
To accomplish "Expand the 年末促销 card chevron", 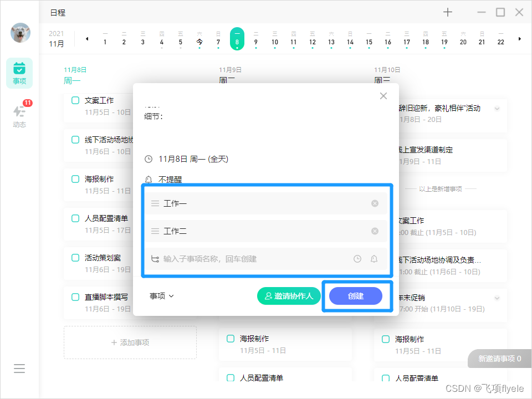I will pos(497,298).
